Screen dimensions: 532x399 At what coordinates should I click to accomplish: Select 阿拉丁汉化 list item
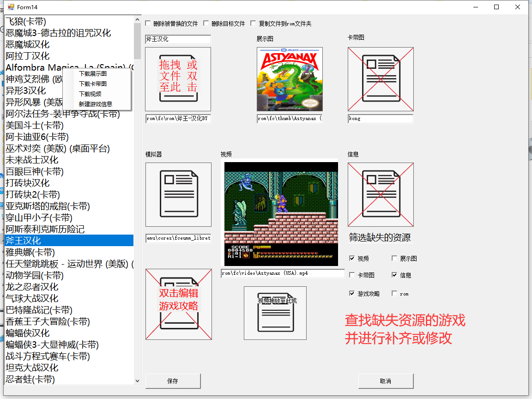coord(69,56)
